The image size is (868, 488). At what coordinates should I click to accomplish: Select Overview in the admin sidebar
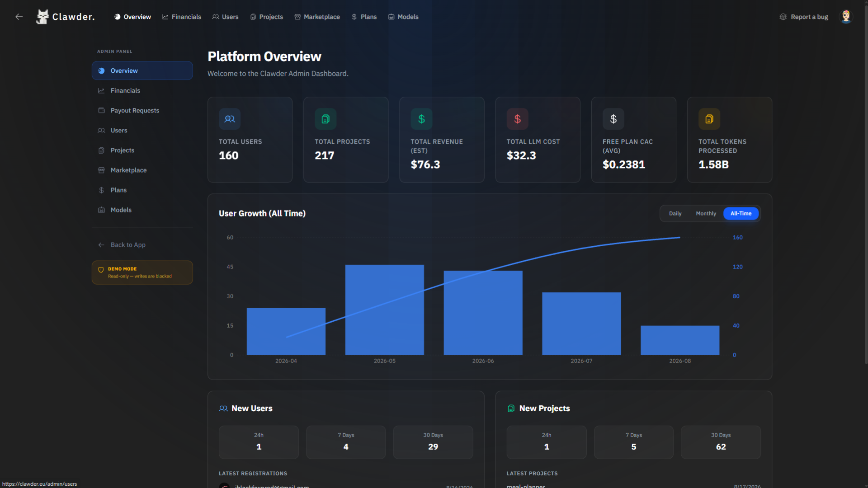coord(142,70)
